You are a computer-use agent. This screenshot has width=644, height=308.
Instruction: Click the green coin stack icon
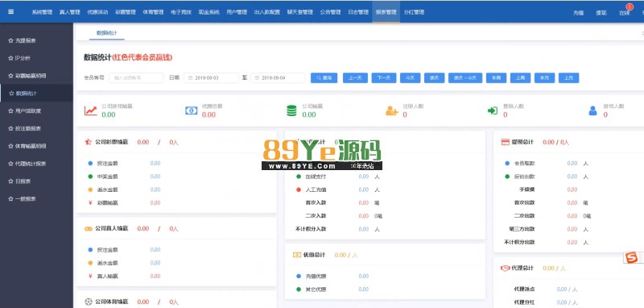tap(291, 110)
